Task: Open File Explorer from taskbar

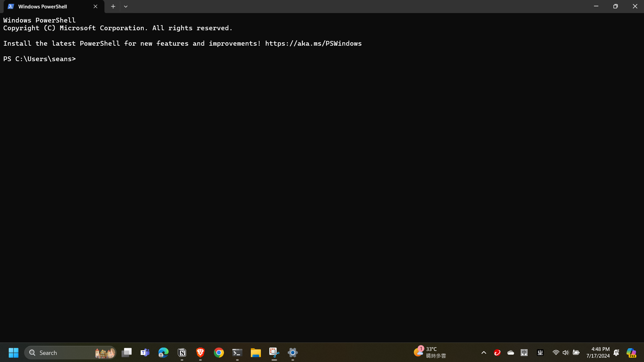Action: coord(256,353)
